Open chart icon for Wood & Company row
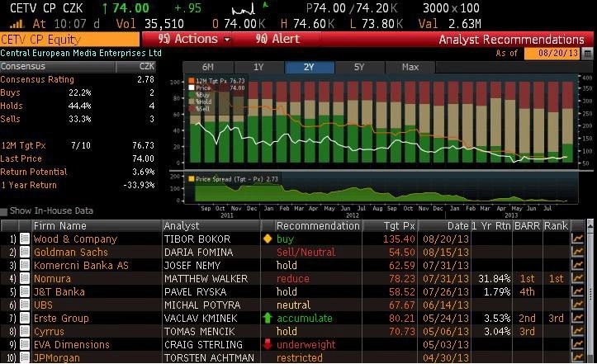The image size is (597, 364). (577, 239)
